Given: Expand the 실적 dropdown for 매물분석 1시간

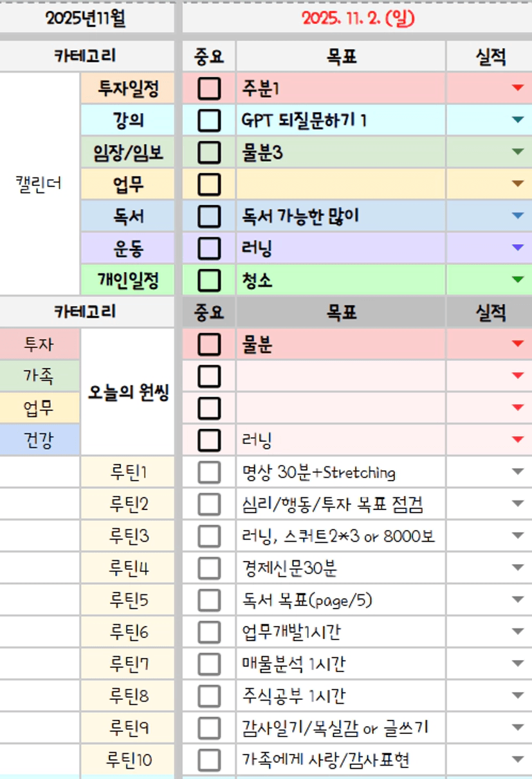Looking at the screenshot, I should [x=518, y=664].
